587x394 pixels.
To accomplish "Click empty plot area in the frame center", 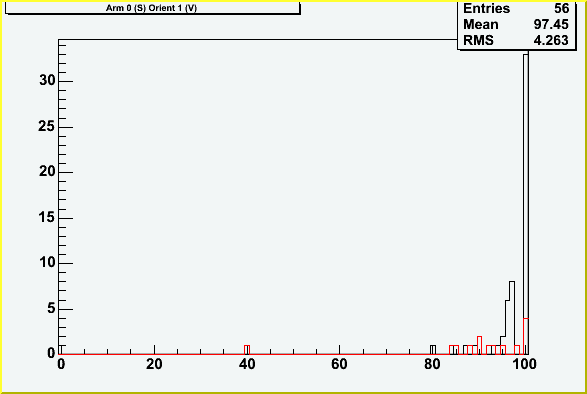I will (293, 197).
